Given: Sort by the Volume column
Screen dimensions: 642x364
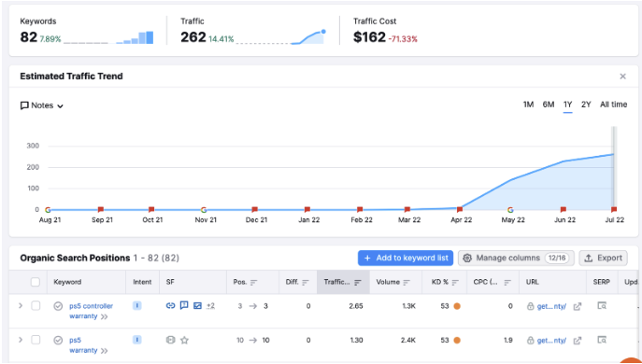Looking at the screenshot, I should pos(393,282).
